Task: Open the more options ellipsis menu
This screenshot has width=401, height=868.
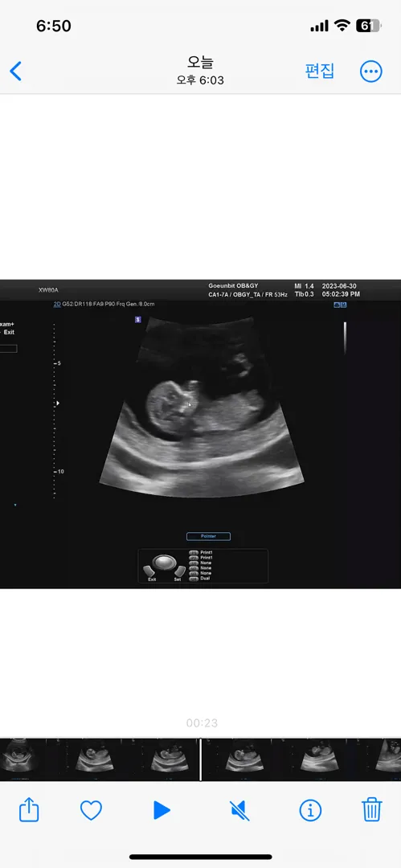Action: [370, 71]
